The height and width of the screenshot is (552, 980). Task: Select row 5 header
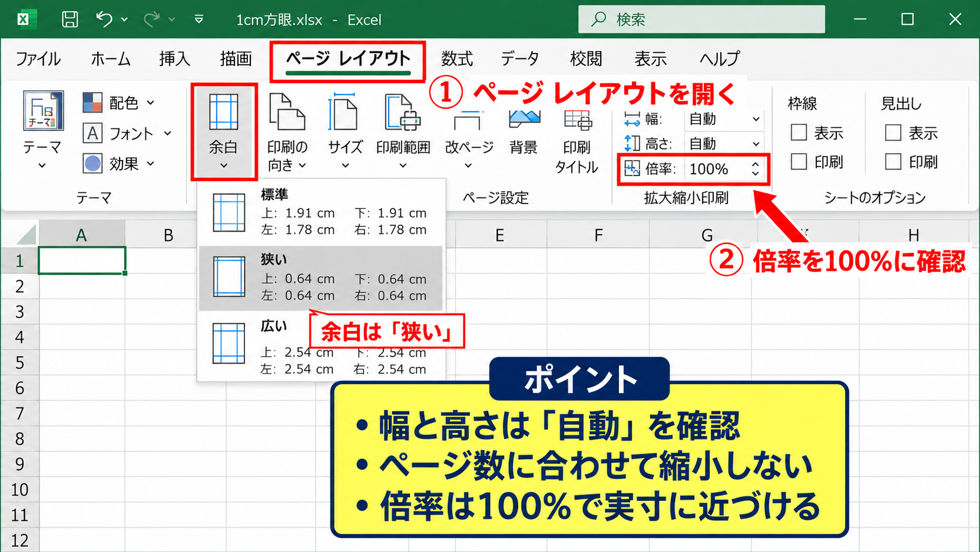coord(19,363)
